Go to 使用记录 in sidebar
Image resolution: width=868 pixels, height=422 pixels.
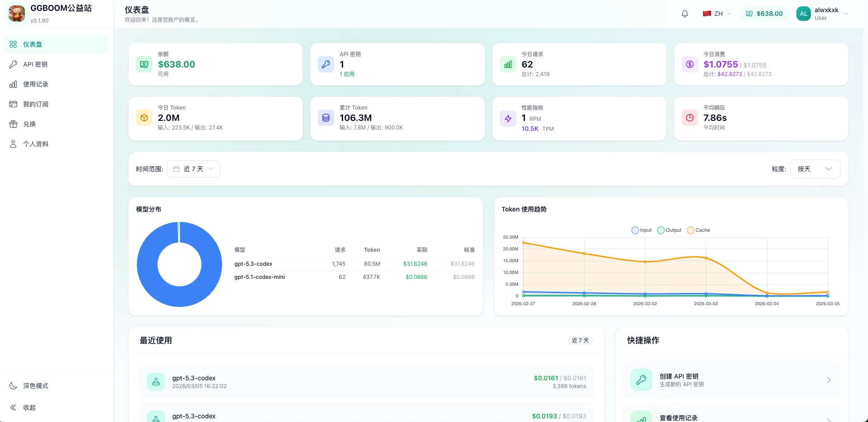(35, 84)
